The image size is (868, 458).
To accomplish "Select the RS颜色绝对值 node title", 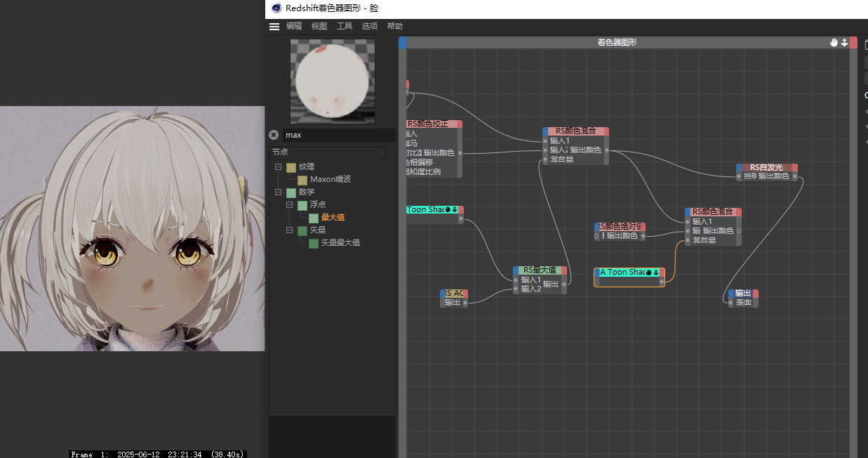I will (622, 227).
